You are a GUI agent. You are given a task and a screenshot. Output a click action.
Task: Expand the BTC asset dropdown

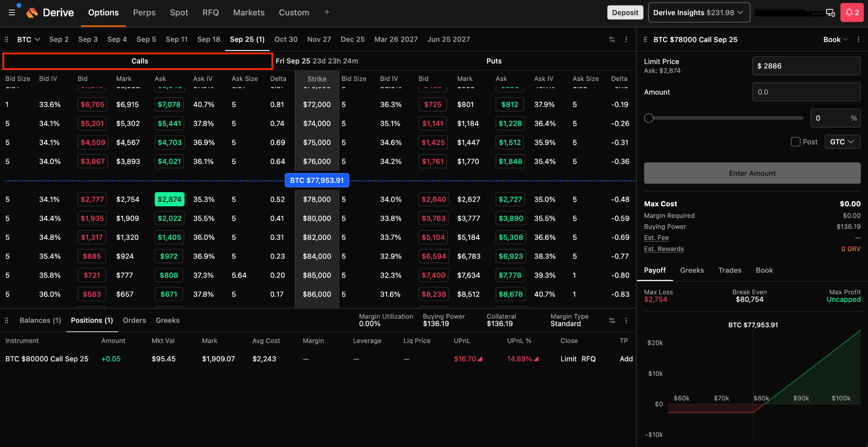coord(28,39)
